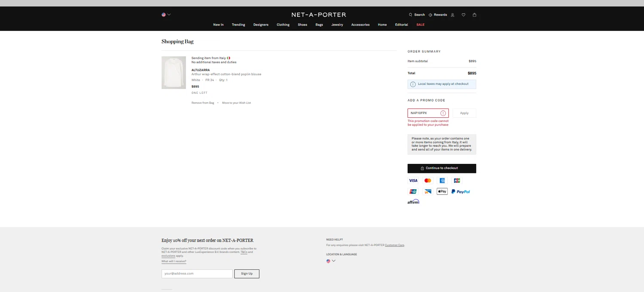Select the Discover payment icon

[428, 191]
